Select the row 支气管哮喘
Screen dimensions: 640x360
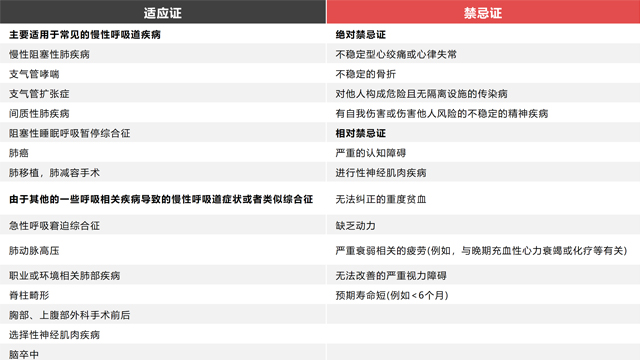point(163,74)
